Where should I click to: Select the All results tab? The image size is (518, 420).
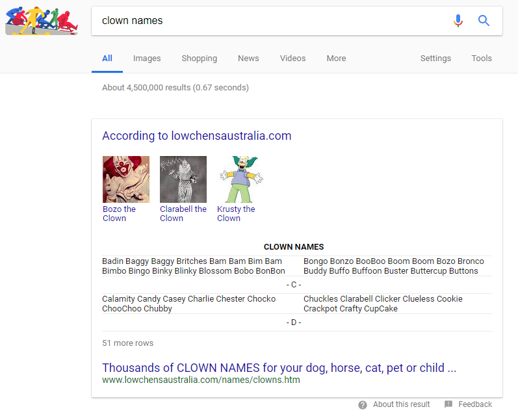(107, 59)
